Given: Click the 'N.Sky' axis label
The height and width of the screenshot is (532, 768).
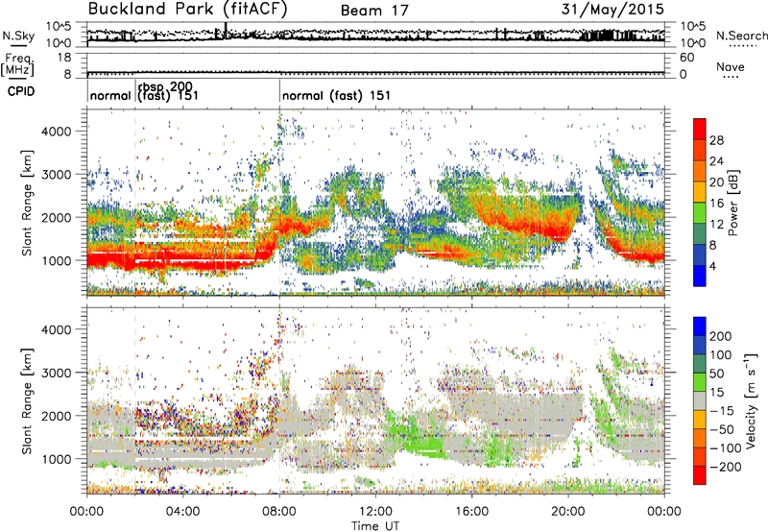Looking at the screenshot, I should pos(18,36).
